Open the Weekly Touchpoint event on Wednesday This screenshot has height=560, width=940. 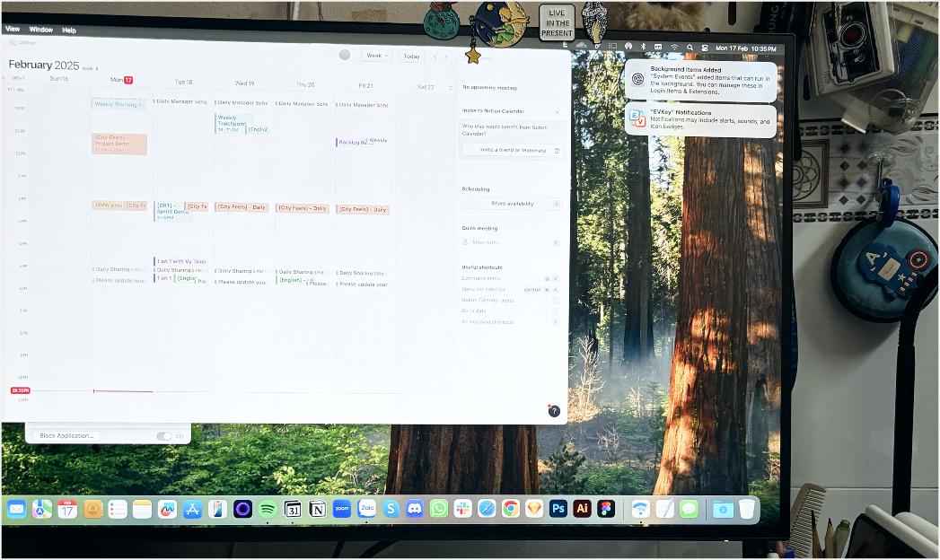pos(231,123)
